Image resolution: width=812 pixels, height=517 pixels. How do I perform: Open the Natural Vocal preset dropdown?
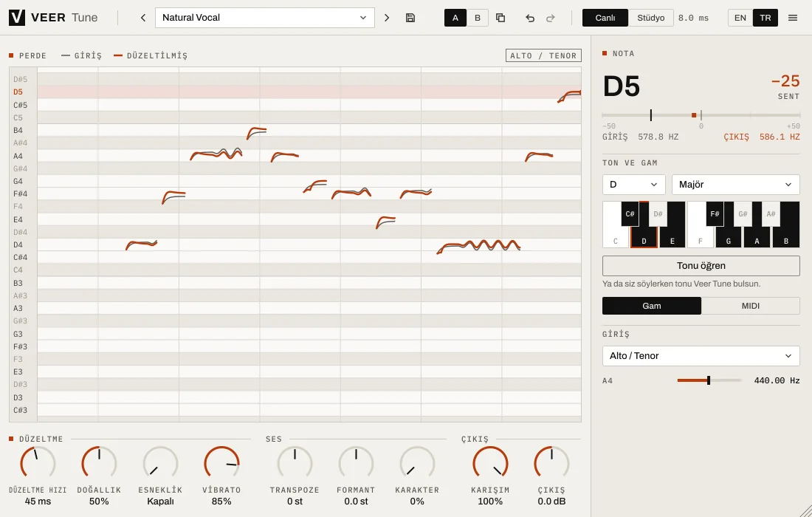point(264,18)
